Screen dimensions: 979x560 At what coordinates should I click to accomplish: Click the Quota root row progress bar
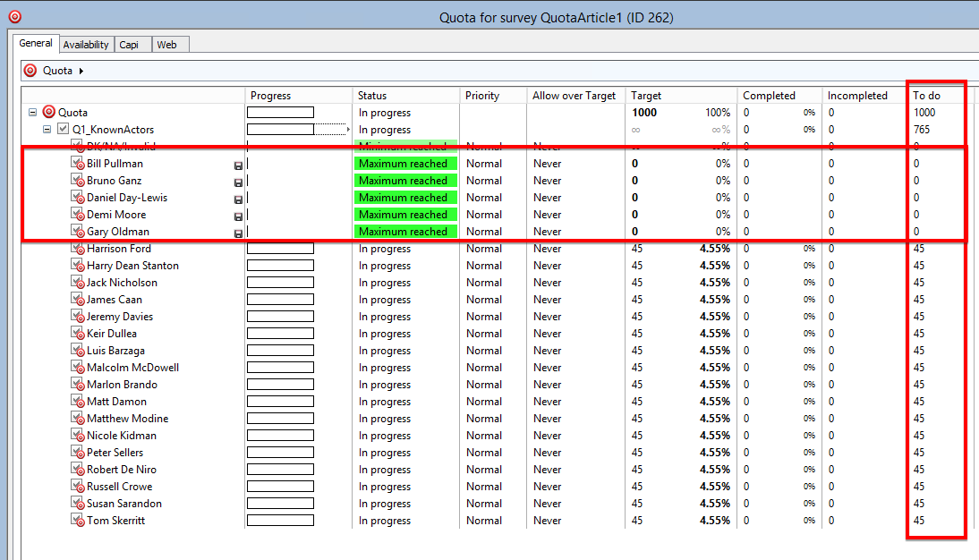click(280, 113)
